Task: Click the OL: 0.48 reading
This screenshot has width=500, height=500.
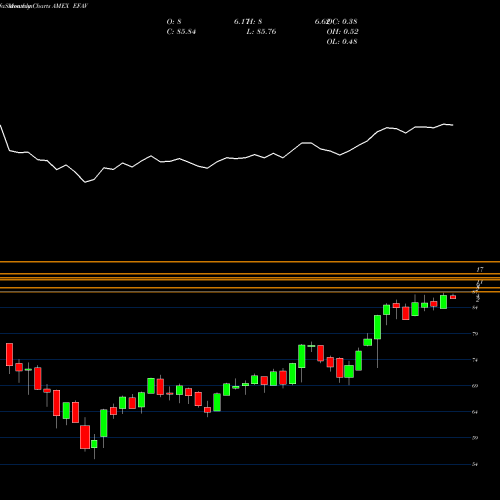Action: (342, 42)
